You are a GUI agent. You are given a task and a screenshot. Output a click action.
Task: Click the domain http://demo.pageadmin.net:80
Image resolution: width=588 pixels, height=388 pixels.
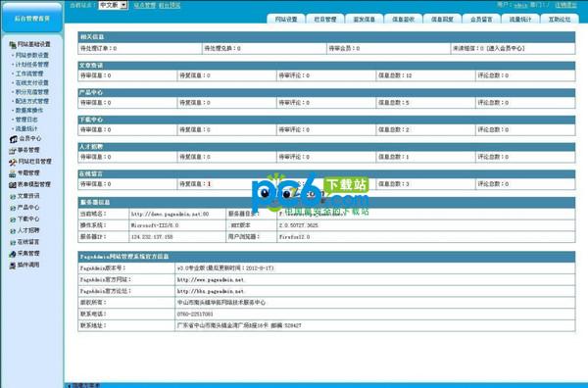(170, 214)
